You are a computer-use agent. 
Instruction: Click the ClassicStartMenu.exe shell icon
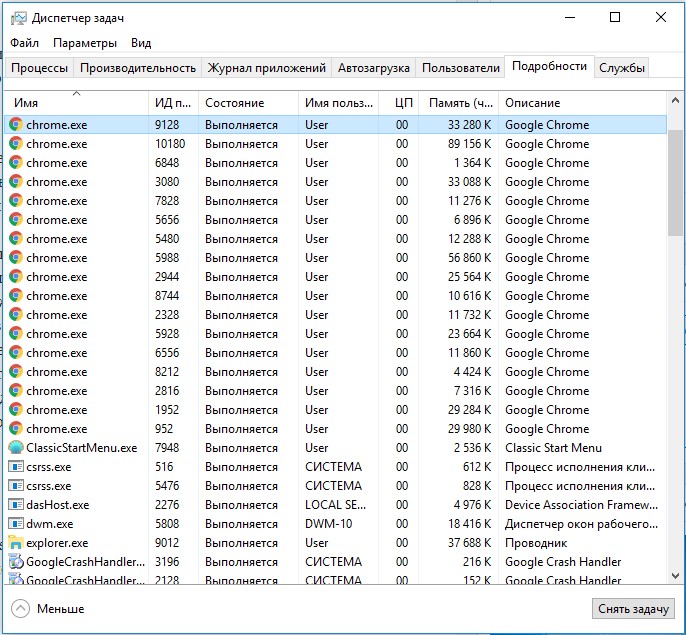[16, 448]
